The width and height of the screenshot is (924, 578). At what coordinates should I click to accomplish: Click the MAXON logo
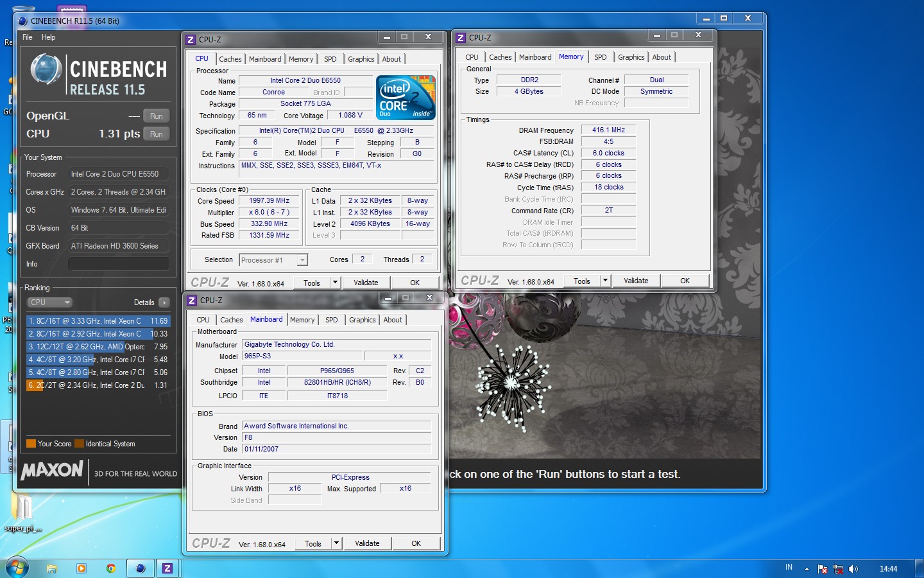click(52, 471)
